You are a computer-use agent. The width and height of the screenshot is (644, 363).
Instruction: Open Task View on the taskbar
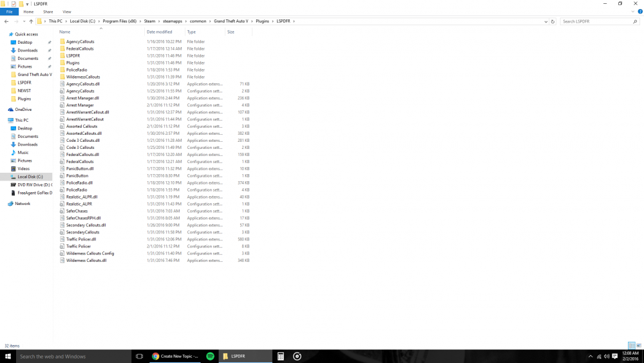(x=139, y=357)
